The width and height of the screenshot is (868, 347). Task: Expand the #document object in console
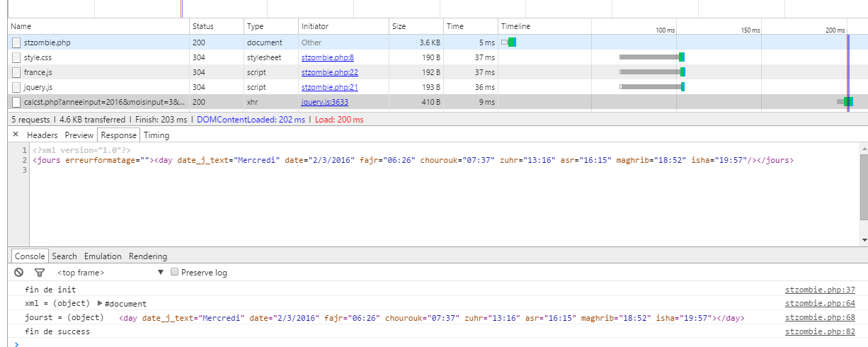(x=100, y=303)
